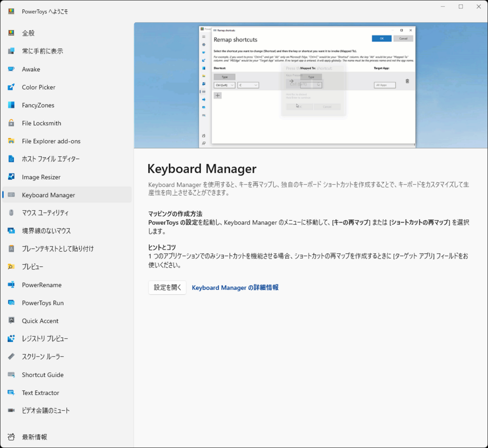488x448 pixels.
Task: Switch to the FancyZones page
Action: tap(67, 105)
